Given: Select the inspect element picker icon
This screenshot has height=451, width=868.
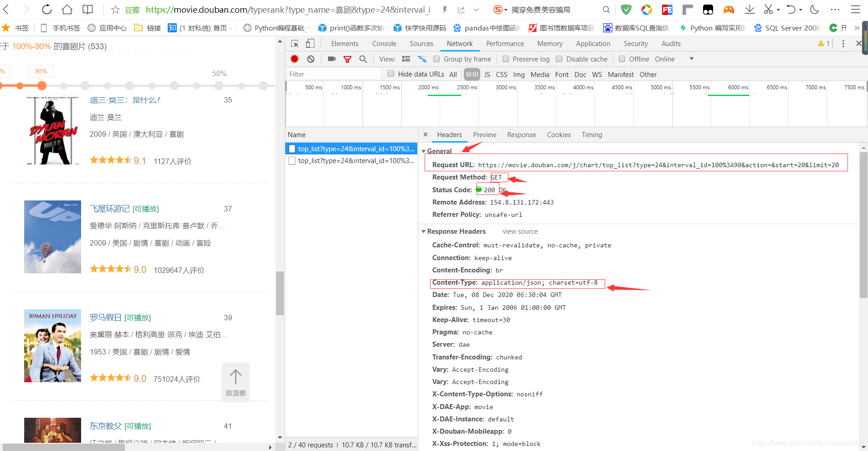Looking at the screenshot, I should tap(295, 44).
